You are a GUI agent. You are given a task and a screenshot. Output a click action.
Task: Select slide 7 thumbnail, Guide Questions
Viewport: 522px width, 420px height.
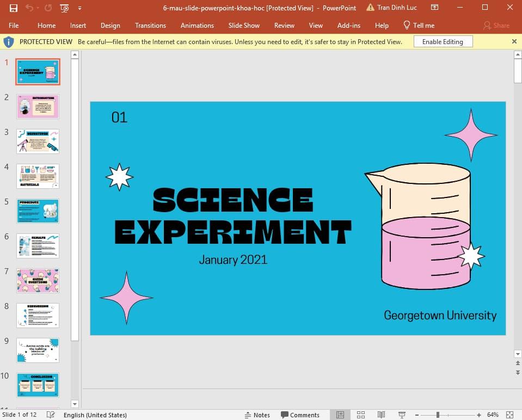tap(38, 281)
